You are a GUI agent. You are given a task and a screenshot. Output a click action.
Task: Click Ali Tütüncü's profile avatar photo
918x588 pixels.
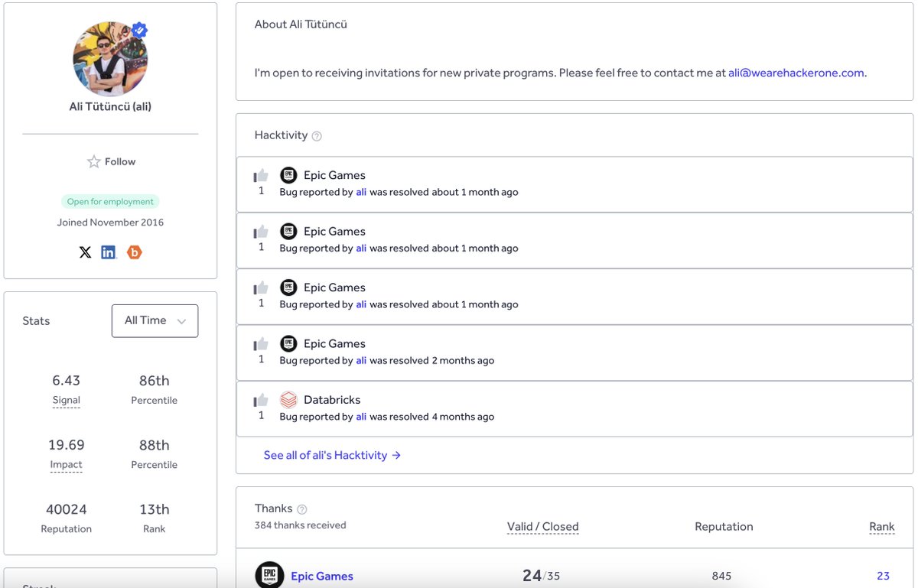110,59
